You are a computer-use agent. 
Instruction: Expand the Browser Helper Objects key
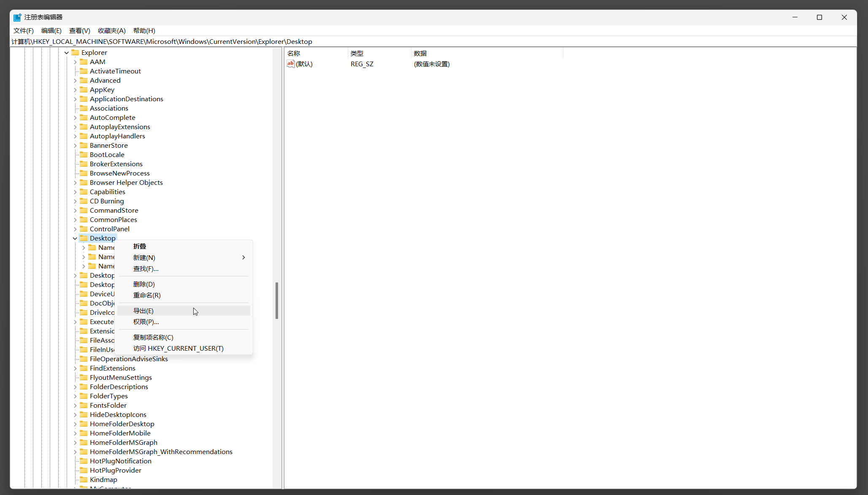tap(75, 183)
